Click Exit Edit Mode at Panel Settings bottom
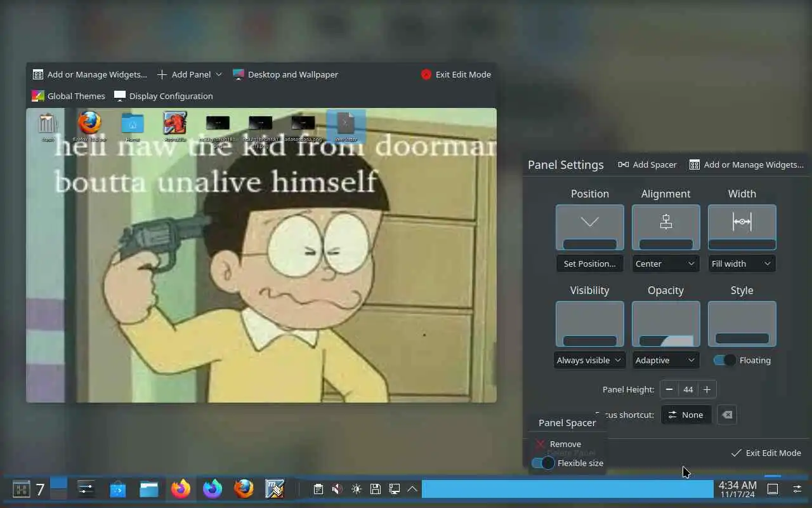Image resolution: width=812 pixels, height=508 pixels. coord(766,453)
